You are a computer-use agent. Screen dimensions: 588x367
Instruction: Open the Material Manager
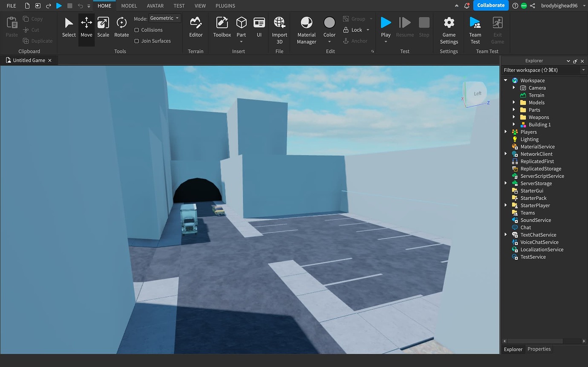[306, 28]
